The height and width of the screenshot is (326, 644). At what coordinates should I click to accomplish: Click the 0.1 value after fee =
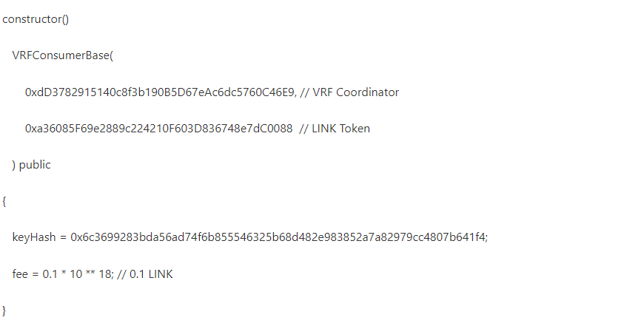[x=50, y=274]
